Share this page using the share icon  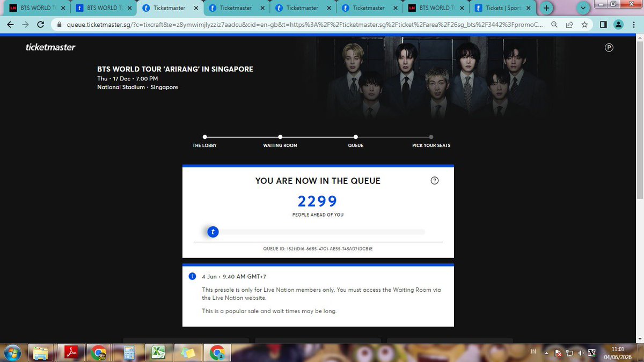(569, 24)
